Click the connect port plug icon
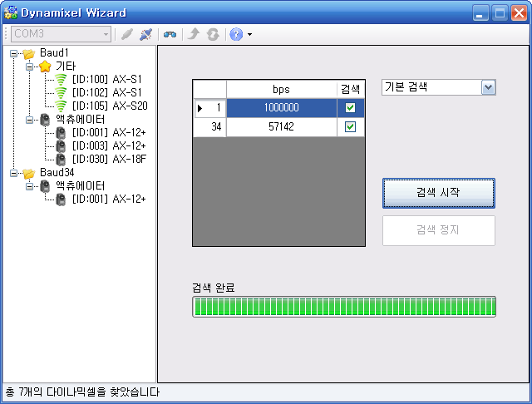Screen dimensions: 532x404 (126, 34)
